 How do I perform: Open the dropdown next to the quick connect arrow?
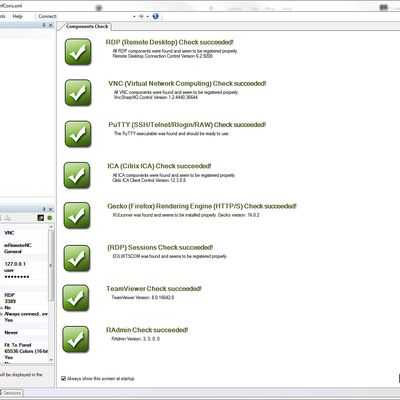coord(147,16)
